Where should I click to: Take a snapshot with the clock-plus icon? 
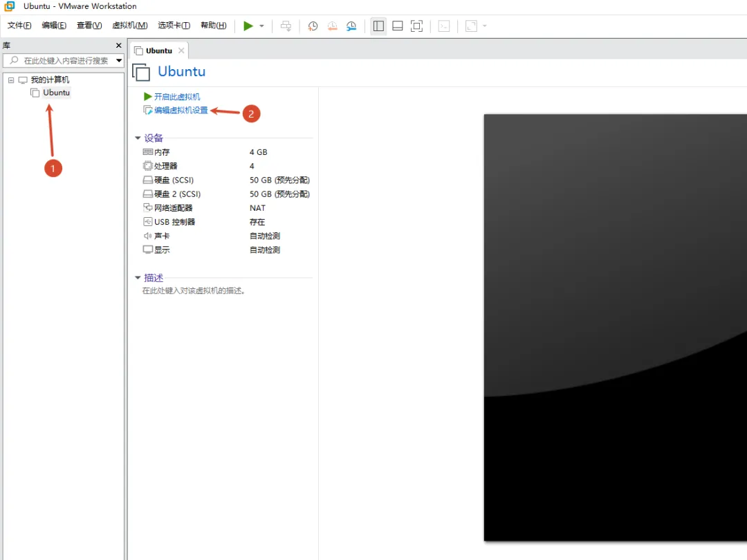[313, 26]
